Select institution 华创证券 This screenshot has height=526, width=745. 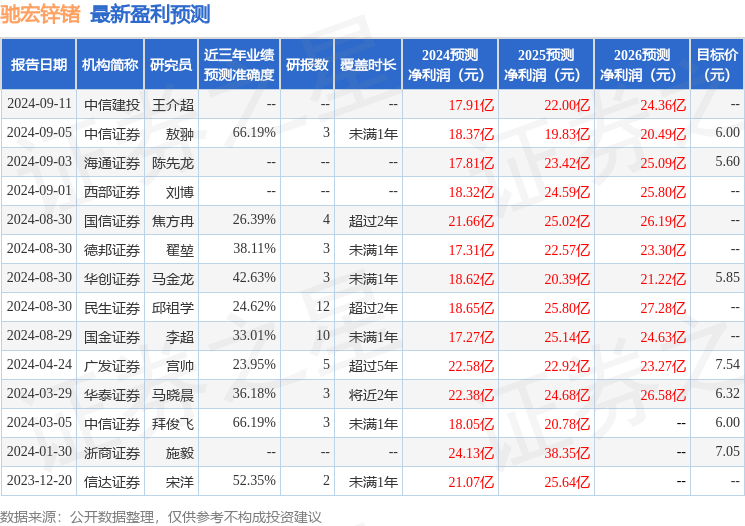[112, 279]
